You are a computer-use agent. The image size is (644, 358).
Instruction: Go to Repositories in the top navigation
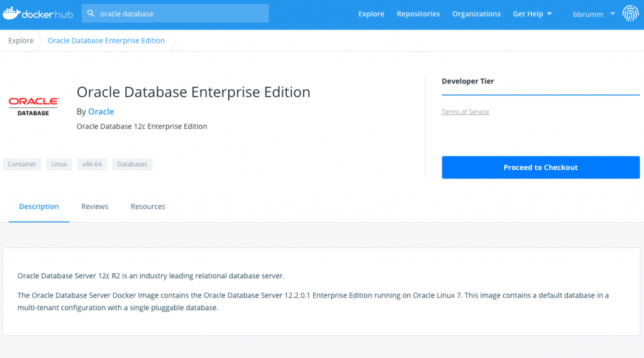pyautogui.click(x=418, y=14)
